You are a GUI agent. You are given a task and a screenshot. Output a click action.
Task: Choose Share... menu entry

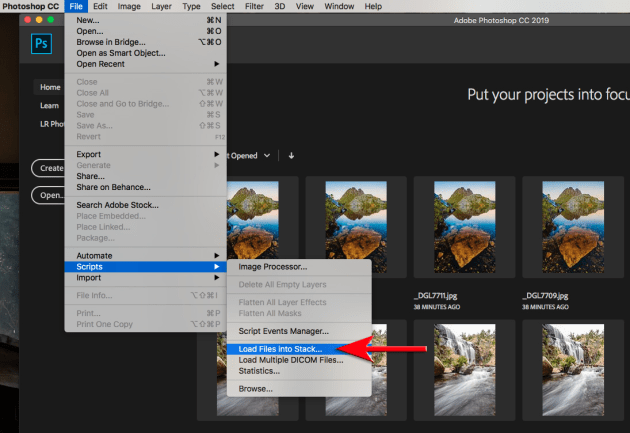click(x=145, y=176)
